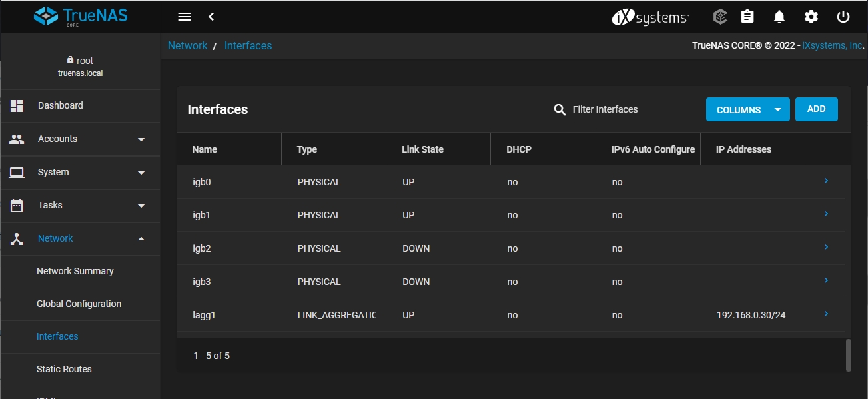Open the iXsystems, Inc. link

833,46
